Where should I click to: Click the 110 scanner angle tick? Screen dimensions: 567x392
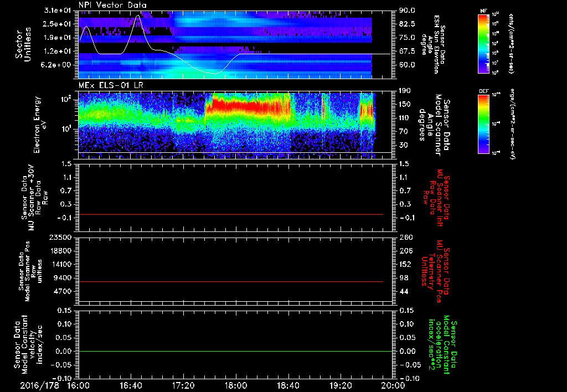point(405,118)
